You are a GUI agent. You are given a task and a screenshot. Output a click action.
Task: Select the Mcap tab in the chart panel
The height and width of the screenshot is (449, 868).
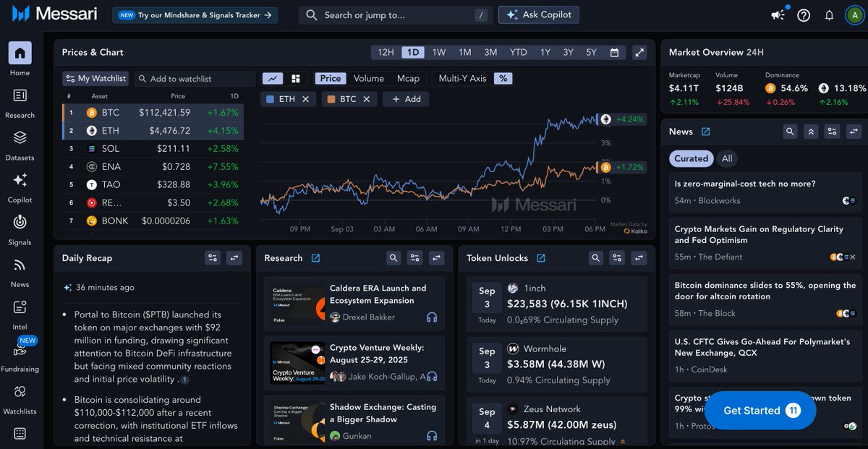[x=409, y=78]
